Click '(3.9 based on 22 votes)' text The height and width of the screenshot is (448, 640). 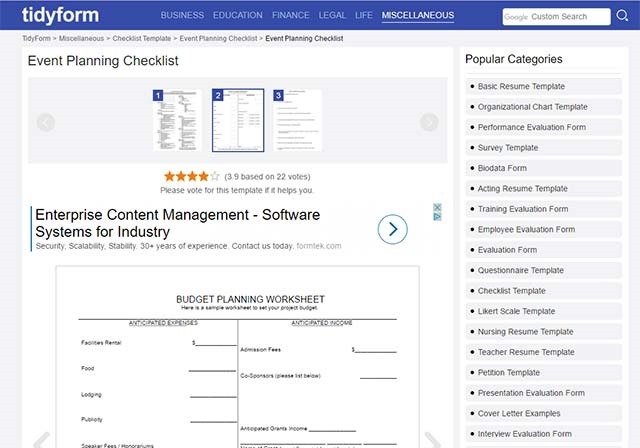tap(267, 177)
